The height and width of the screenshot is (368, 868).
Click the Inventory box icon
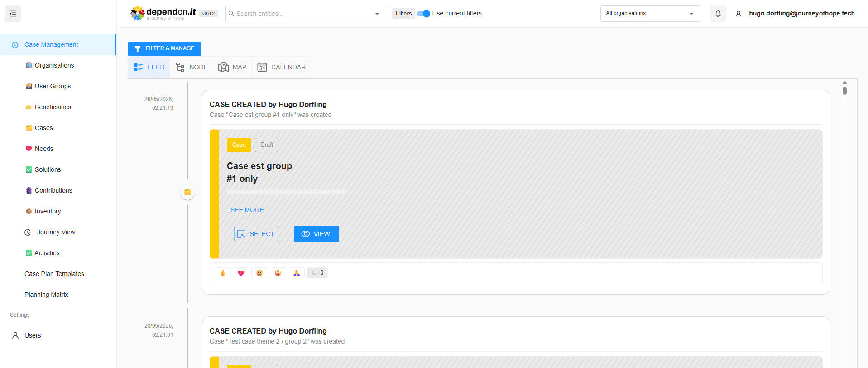point(29,211)
